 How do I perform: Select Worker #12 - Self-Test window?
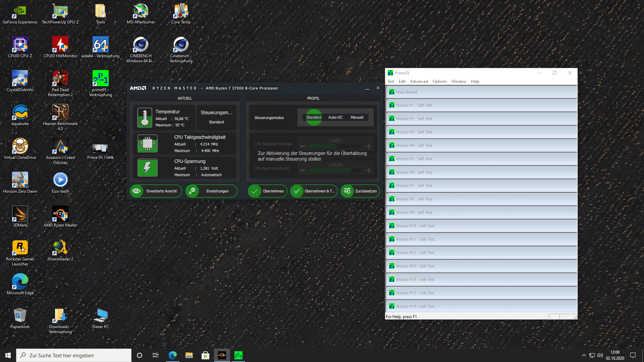pyautogui.click(x=481, y=253)
